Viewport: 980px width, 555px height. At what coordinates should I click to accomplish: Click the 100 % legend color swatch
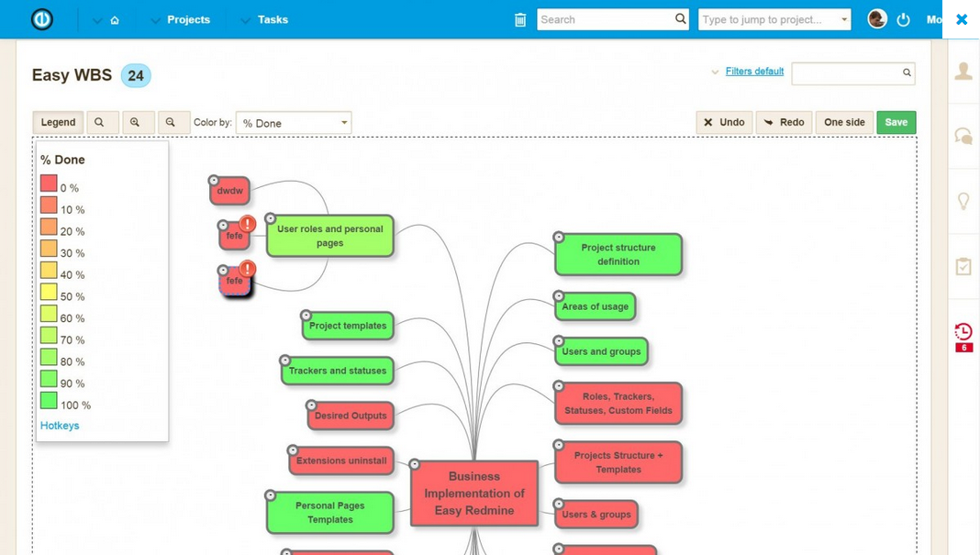(x=49, y=400)
